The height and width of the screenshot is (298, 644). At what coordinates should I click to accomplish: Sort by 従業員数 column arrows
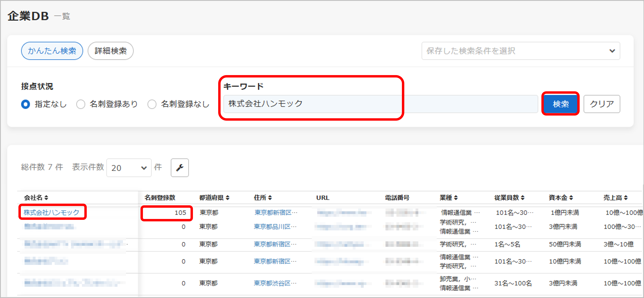point(522,198)
